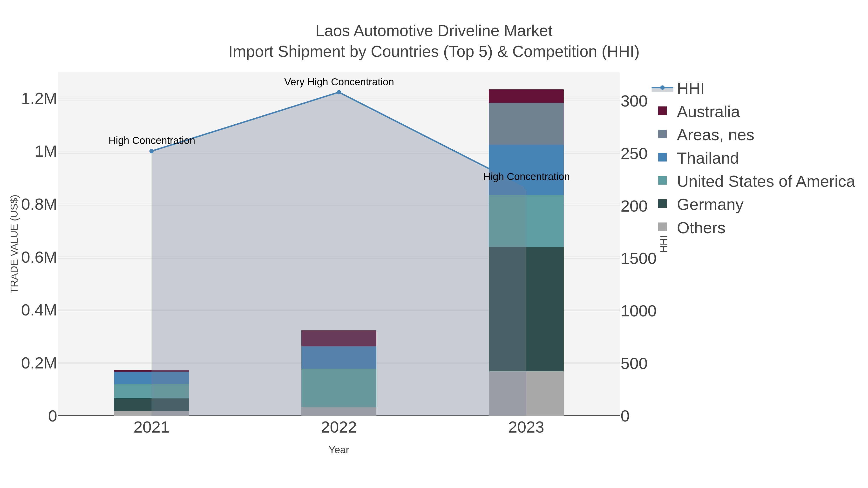Viewport: 868px width, 488px height.
Task: Click the Germany dark green legend swatch
Action: pyautogui.click(x=663, y=204)
